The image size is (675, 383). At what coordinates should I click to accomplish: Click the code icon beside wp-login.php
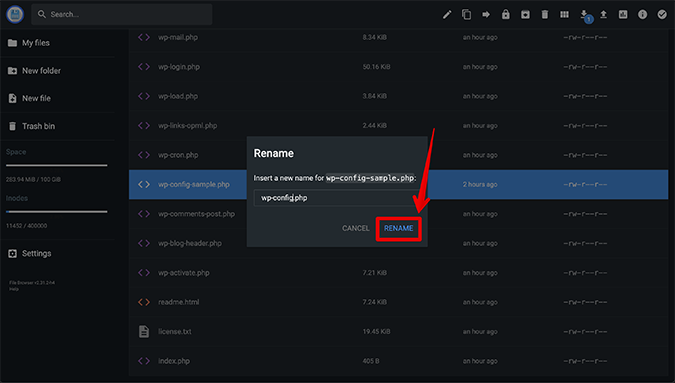(144, 67)
